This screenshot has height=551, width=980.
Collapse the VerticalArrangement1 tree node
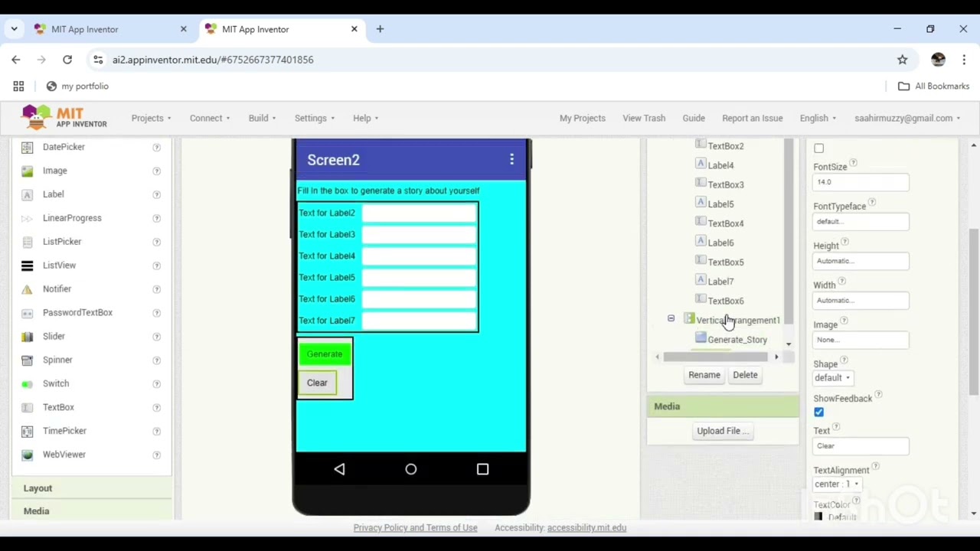click(671, 319)
